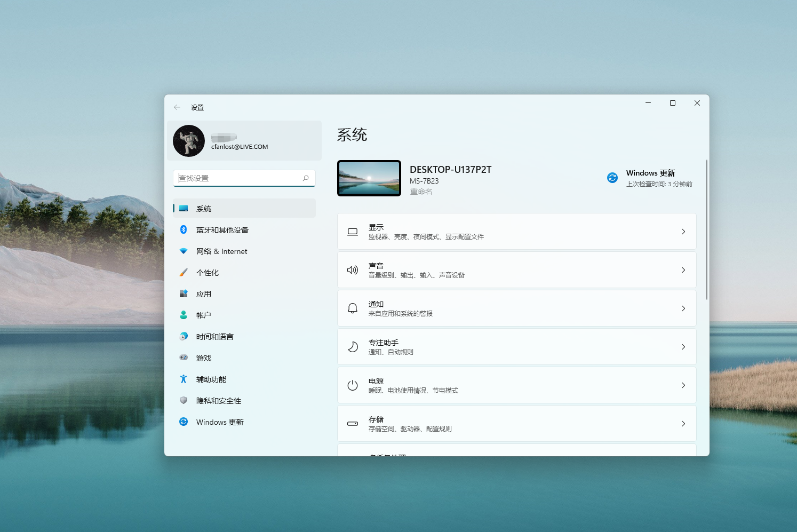Open the 声音 settings row

click(x=517, y=270)
